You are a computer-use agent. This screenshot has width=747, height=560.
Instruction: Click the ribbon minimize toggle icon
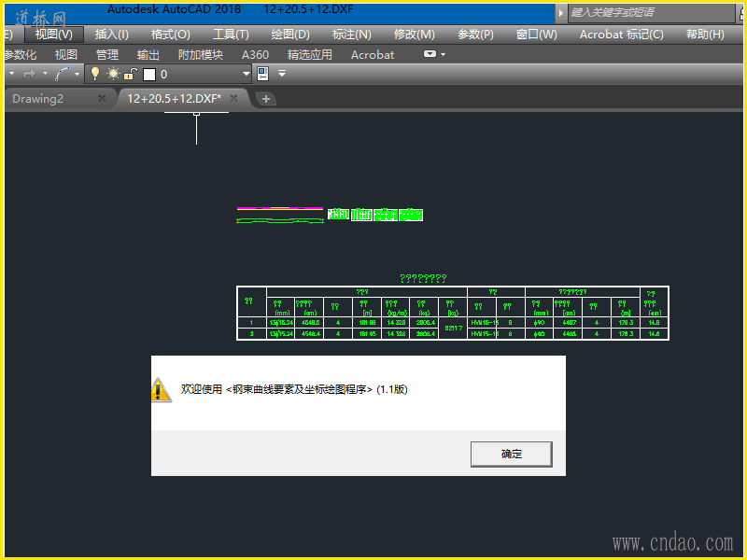(430, 54)
